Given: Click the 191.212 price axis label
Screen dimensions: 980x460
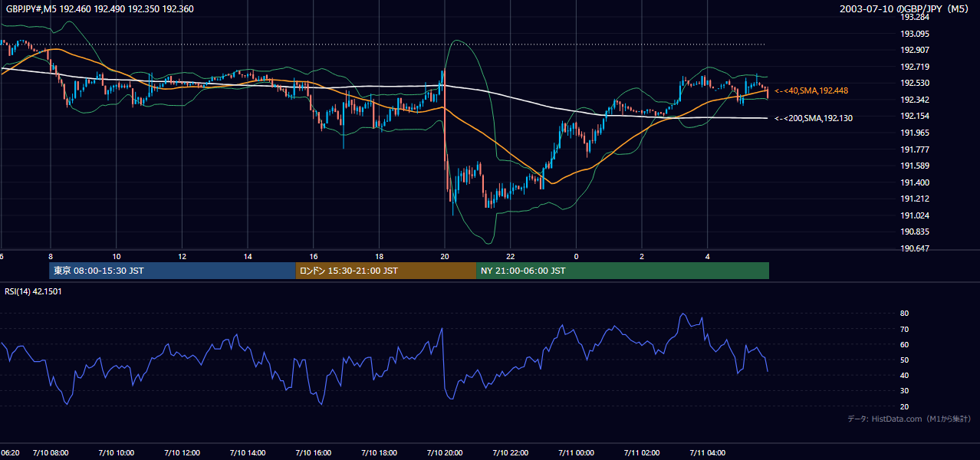Looking at the screenshot, I should point(914,199).
